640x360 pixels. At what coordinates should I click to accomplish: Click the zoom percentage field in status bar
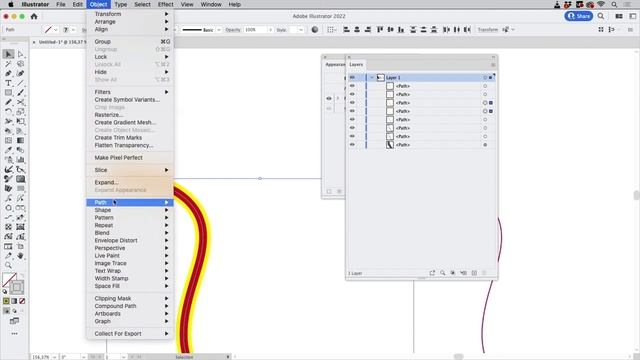41,357
